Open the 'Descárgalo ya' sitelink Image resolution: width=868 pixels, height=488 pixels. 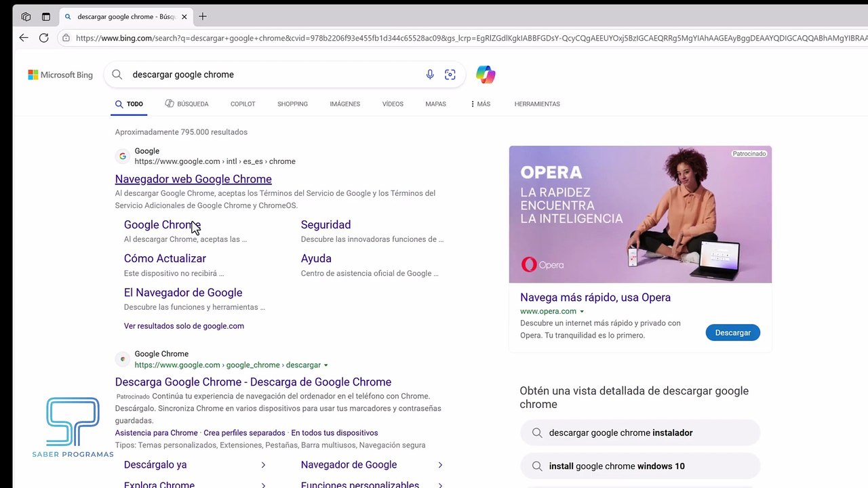click(155, 464)
